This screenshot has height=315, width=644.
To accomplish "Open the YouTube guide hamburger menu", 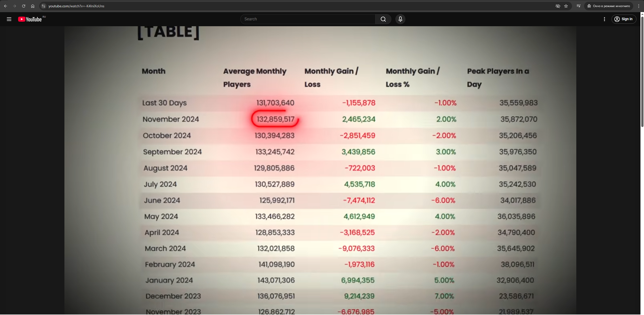I will click(9, 19).
